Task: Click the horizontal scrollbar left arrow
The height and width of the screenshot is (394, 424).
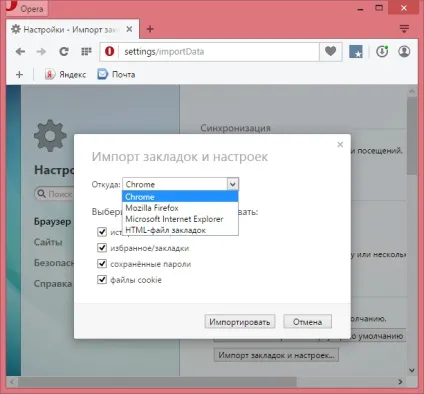Action: coord(12,382)
